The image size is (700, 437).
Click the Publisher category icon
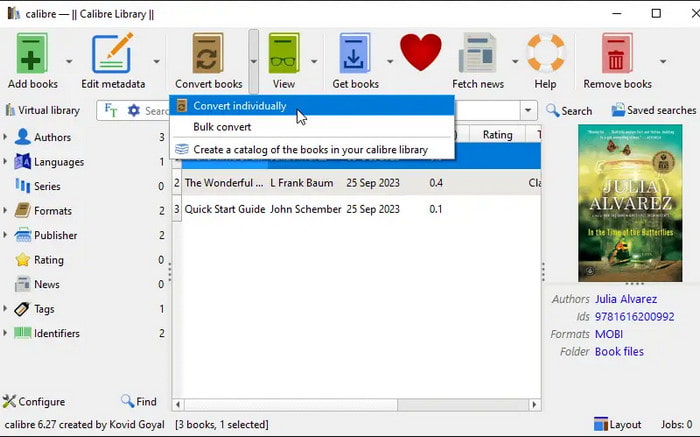point(22,235)
